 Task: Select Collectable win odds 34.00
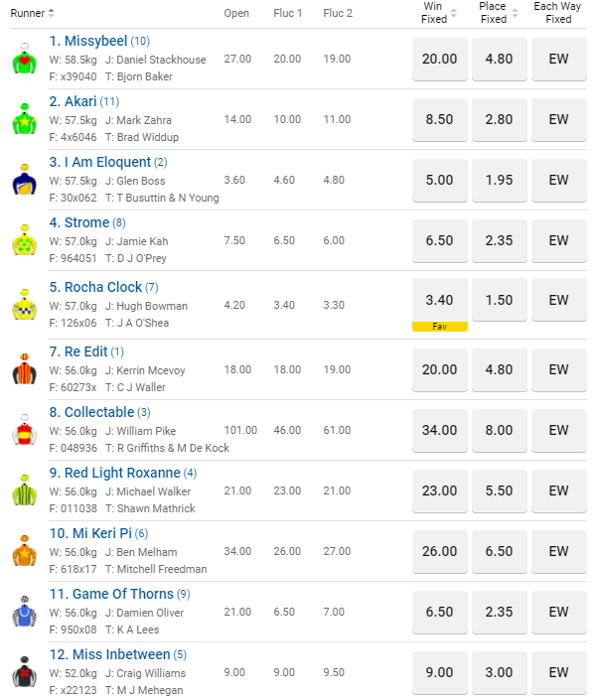[x=439, y=430]
